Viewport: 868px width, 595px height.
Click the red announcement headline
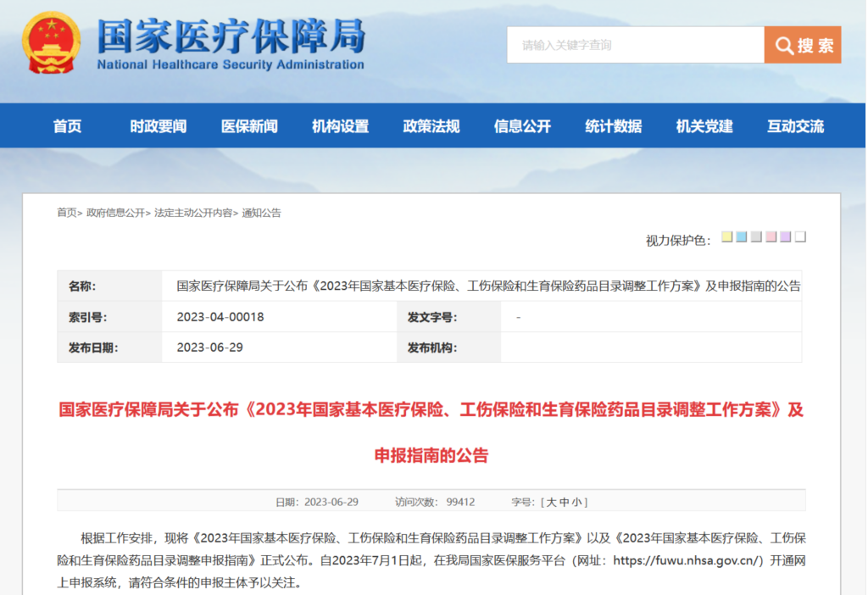pos(431,432)
